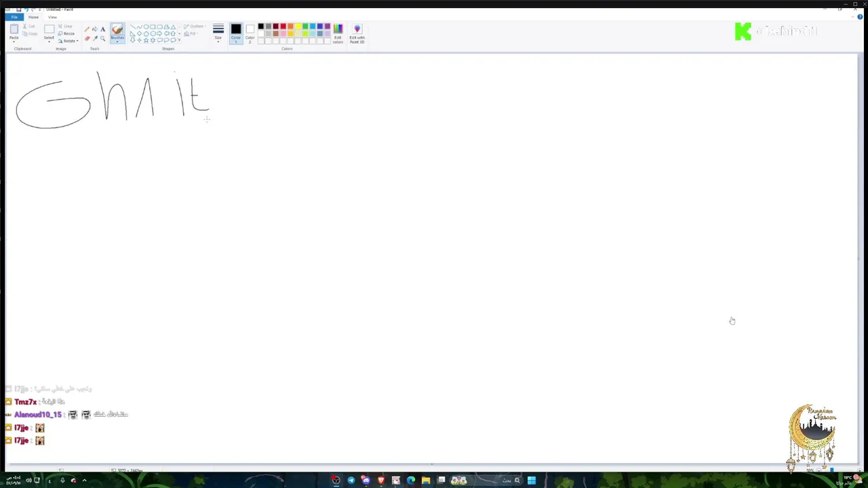Choose the Rectangle shape
This screenshot has height=488, width=868.
(x=153, y=26)
